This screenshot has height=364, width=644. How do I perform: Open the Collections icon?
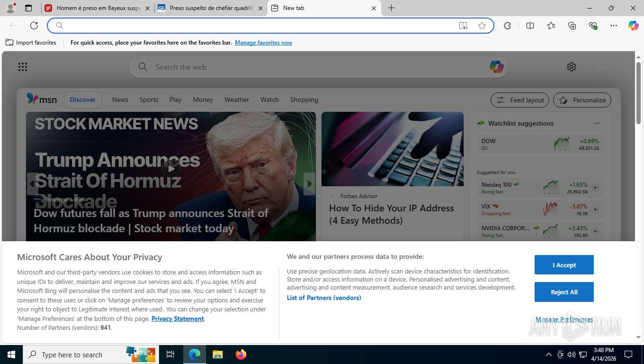click(x=572, y=26)
